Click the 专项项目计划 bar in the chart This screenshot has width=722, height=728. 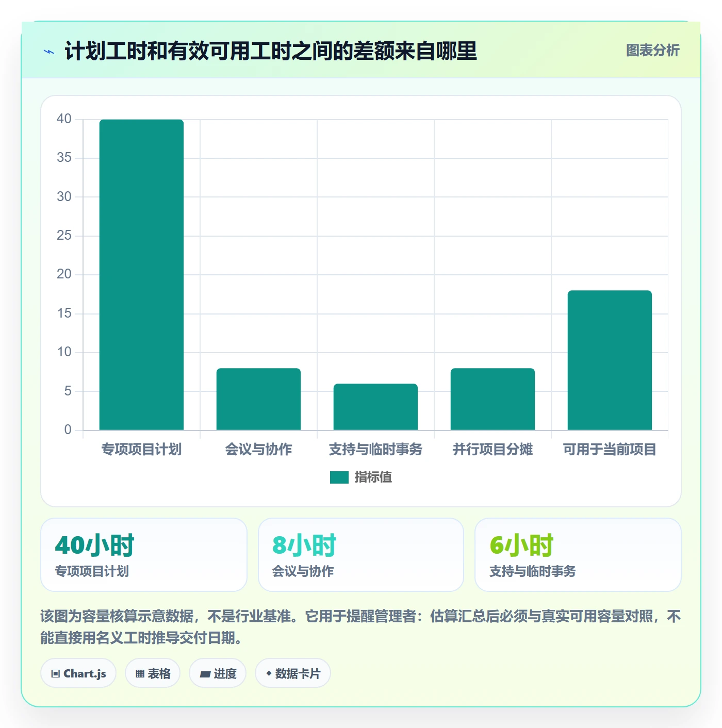141,275
